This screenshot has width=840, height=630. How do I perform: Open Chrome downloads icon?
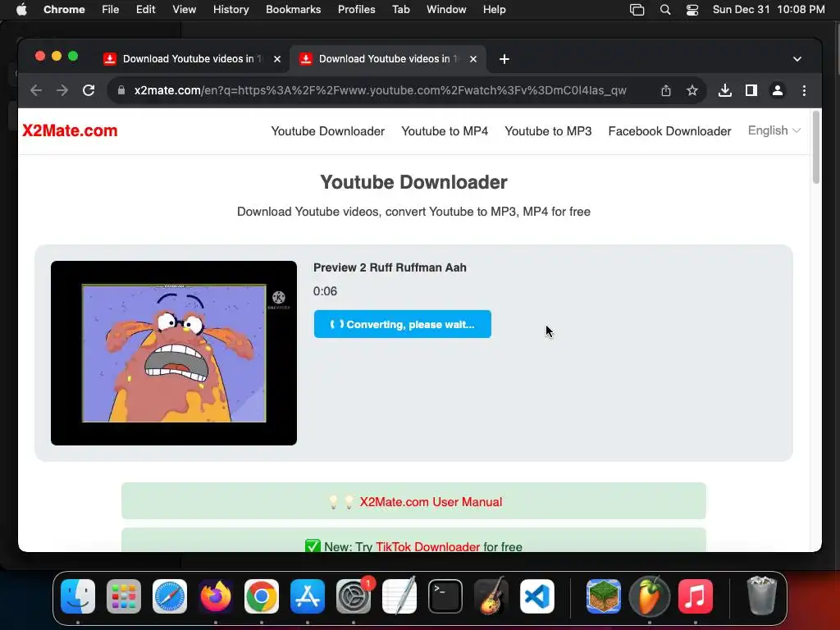725,90
